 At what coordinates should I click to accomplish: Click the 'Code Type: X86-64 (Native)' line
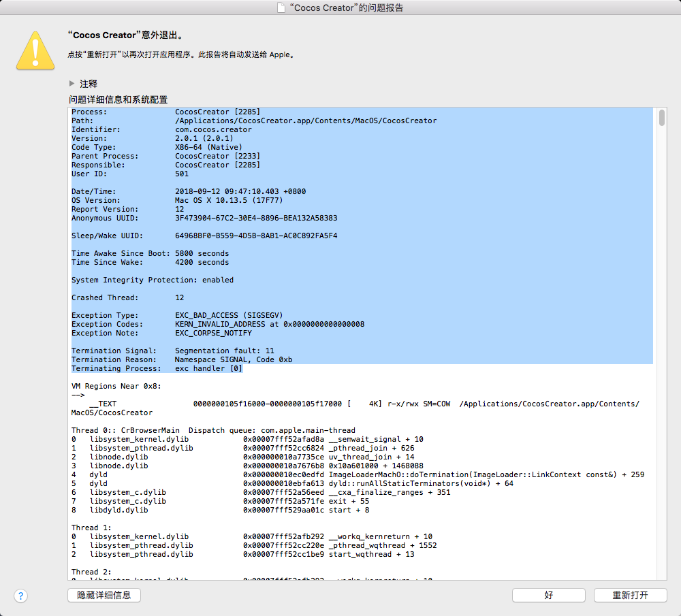[x=157, y=147]
